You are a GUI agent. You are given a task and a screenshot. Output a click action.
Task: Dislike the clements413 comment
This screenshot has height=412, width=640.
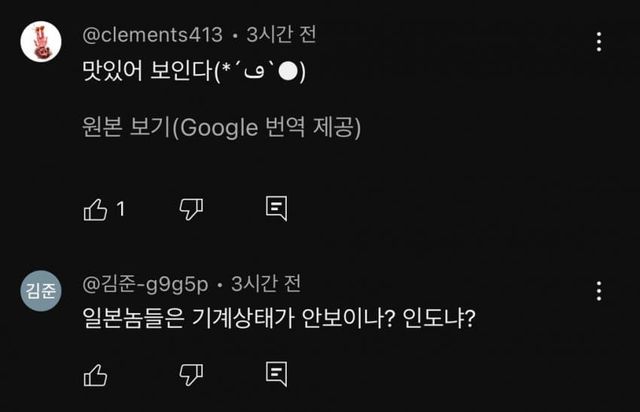[x=190, y=208]
